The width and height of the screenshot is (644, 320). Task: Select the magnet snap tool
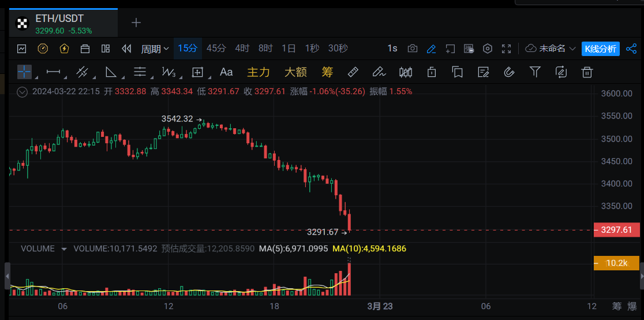(x=509, y=72)
